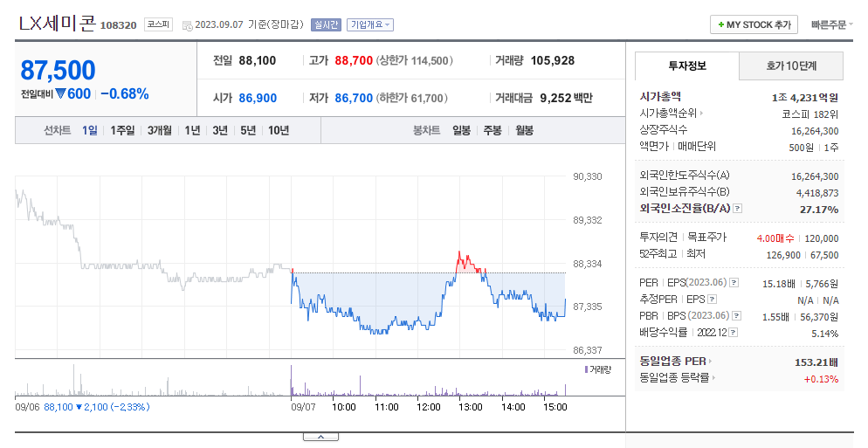
Task: Click 동일업종 등락률 value +0.13%
Action: coord(821,379)
